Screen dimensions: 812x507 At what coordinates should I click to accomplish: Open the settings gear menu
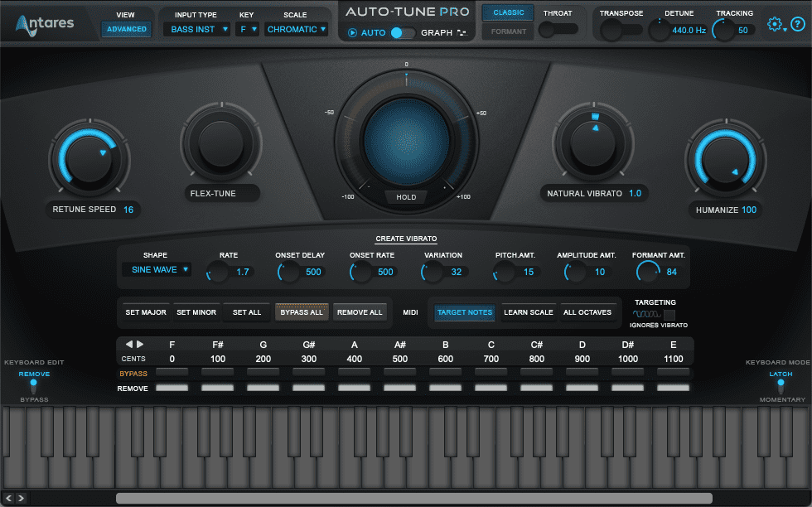coord(775,24)
